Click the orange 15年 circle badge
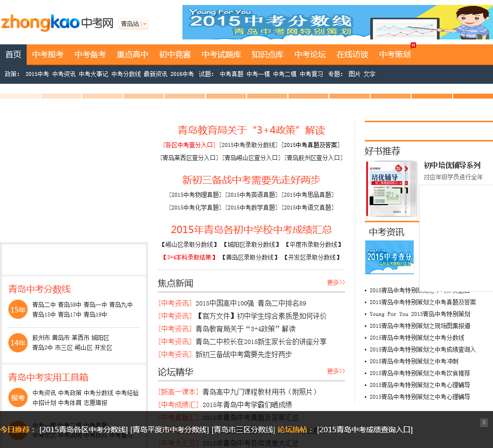Screen dimensions: 493x448 (18, 310)
